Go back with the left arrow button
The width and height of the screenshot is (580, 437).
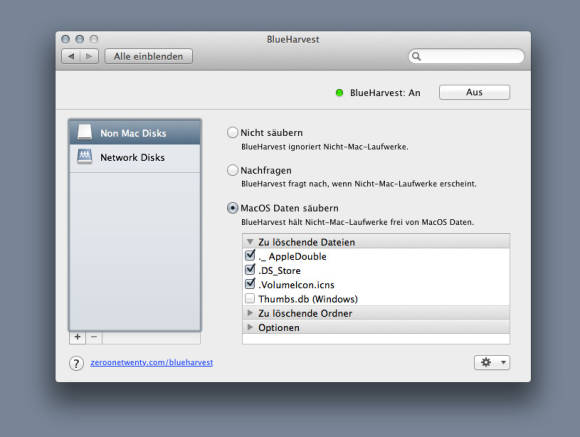pos(71,56)
